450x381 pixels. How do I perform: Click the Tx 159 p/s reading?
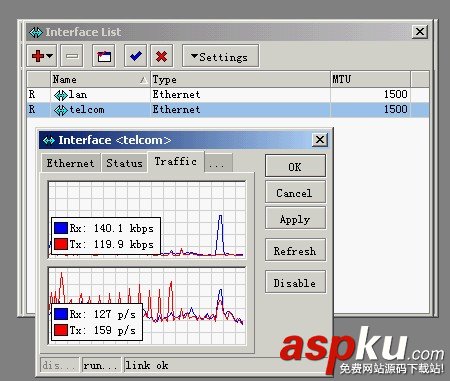pos(103,330)
